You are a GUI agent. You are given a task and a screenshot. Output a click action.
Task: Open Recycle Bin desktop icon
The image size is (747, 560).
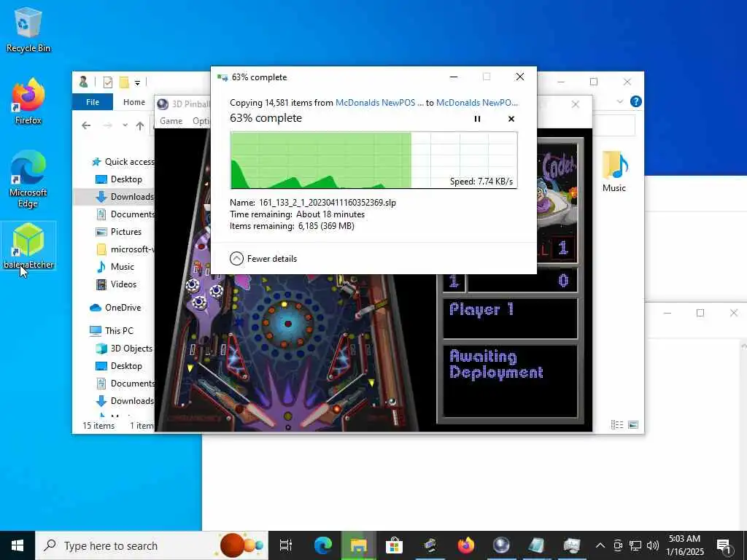[x=28, y=29]
